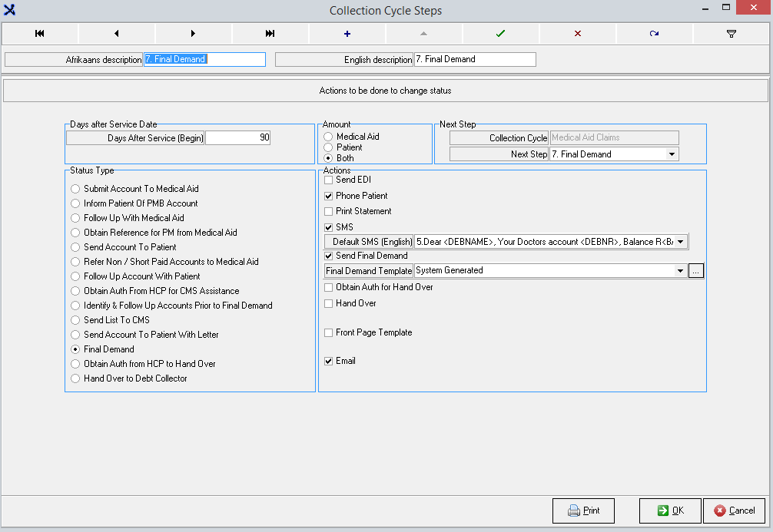Open the Default SMS (English) dropdown

tap(680, 242)
